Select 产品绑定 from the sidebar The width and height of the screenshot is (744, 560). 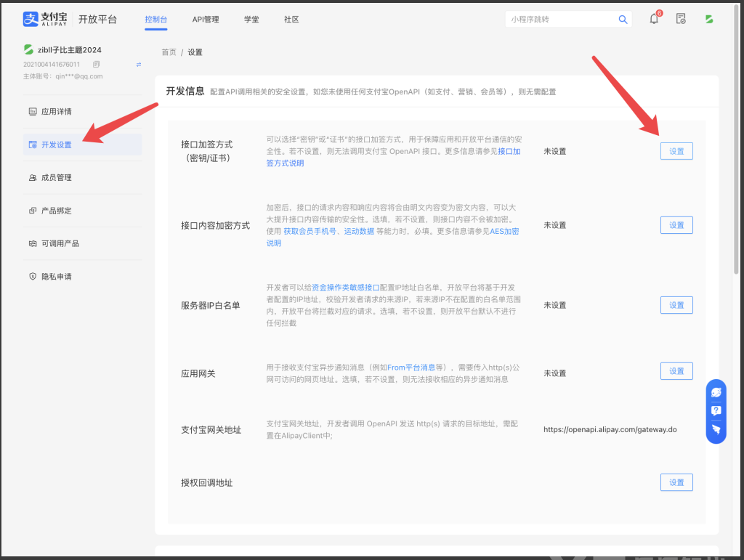(57, 210)
